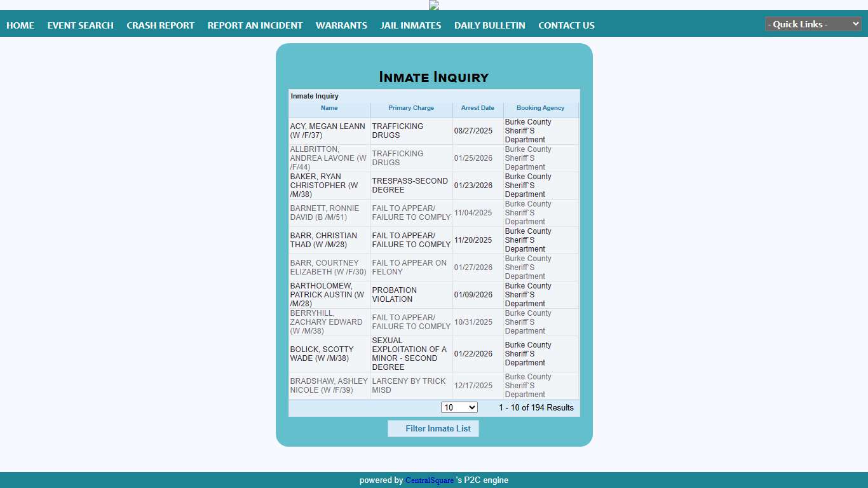
Task: Sort table by Arrest Date header
Action: (x=477, y=108)
